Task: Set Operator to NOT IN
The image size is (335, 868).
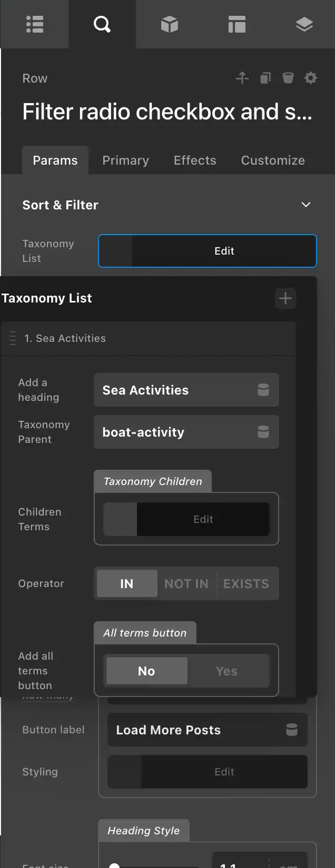Action: (186, 583)
